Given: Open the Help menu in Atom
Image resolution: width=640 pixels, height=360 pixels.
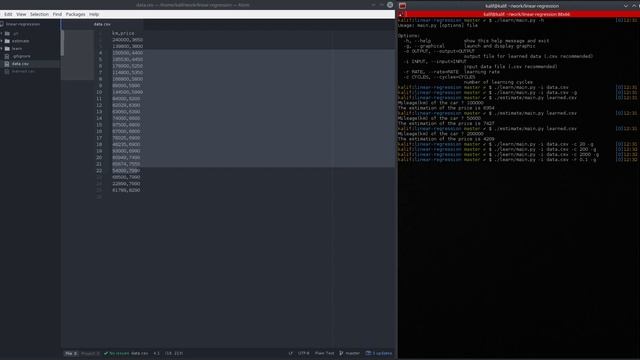Looking at the screenshot, I should pos(94,14).
